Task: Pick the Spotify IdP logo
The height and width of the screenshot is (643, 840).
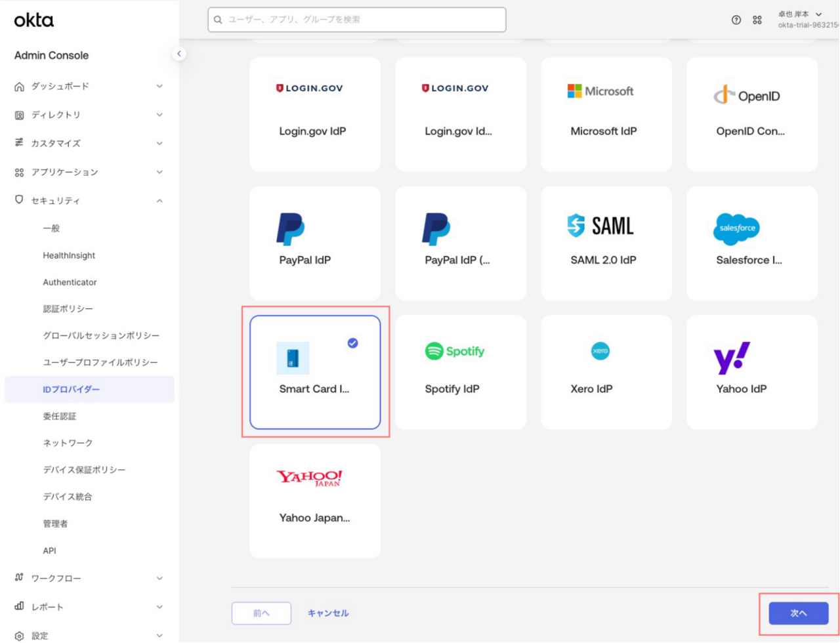Action: click(455, 351)
